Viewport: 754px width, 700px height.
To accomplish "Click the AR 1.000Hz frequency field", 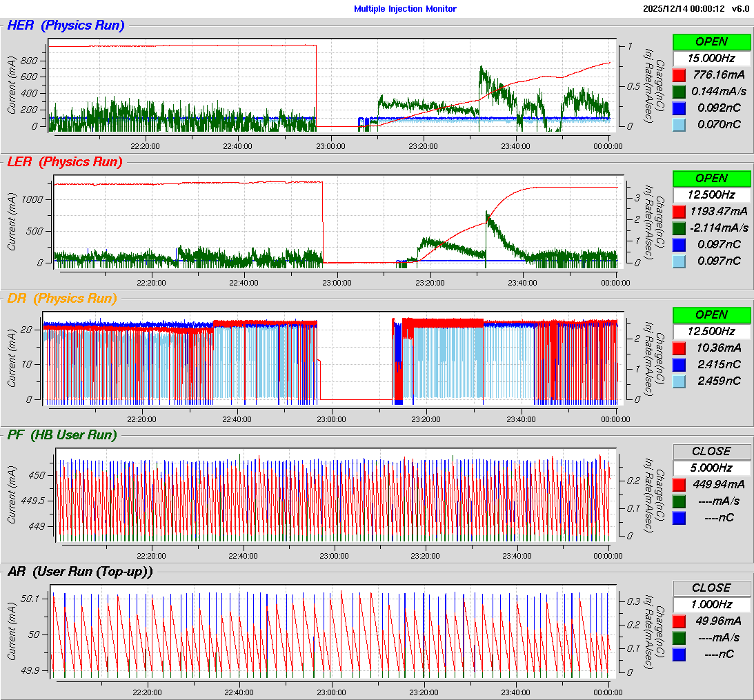I will [x=711, y=603].
